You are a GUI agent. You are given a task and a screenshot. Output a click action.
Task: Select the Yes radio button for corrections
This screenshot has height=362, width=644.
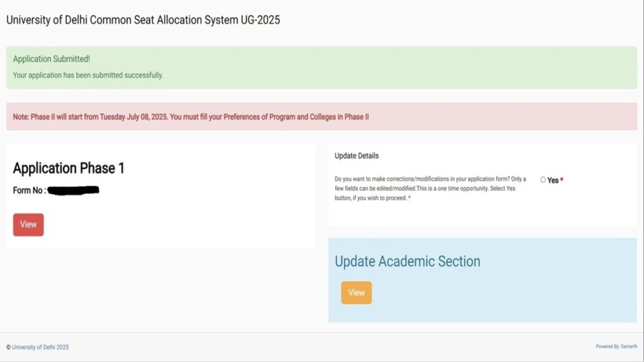point(543,180)
